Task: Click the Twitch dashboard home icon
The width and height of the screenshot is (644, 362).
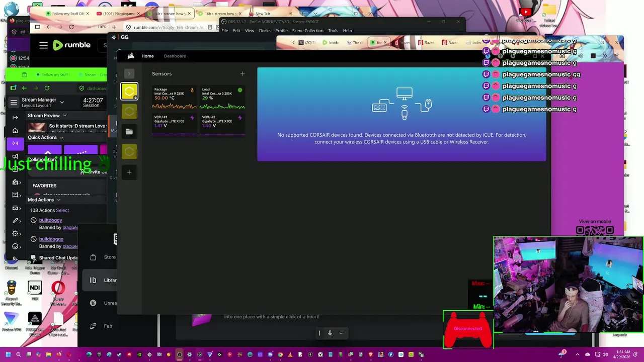Action: [x=15, y=131]
